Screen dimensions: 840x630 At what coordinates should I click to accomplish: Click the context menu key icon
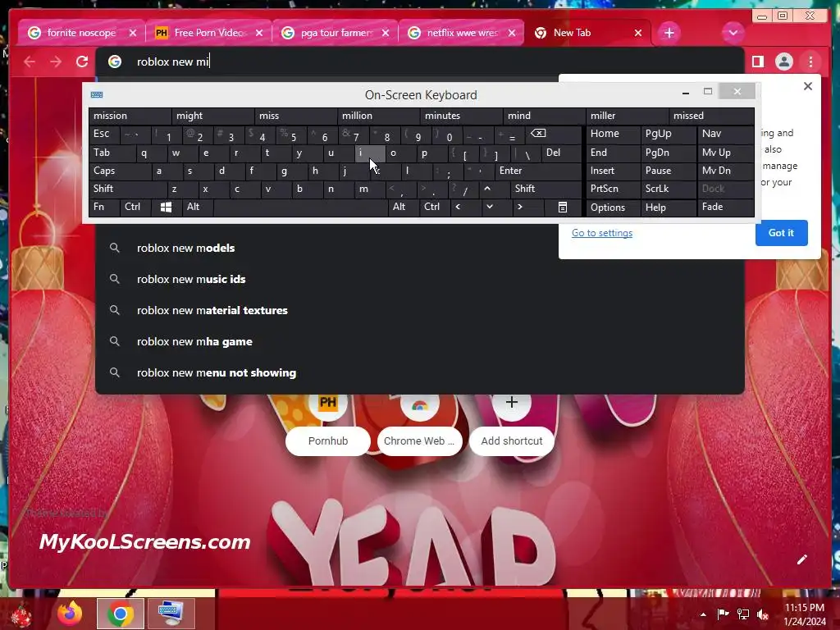click(x=563, y=207)
